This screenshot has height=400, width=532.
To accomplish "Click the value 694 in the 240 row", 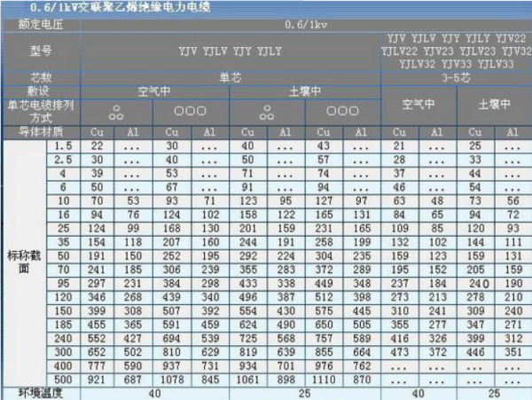I will (x=172, y=339).
